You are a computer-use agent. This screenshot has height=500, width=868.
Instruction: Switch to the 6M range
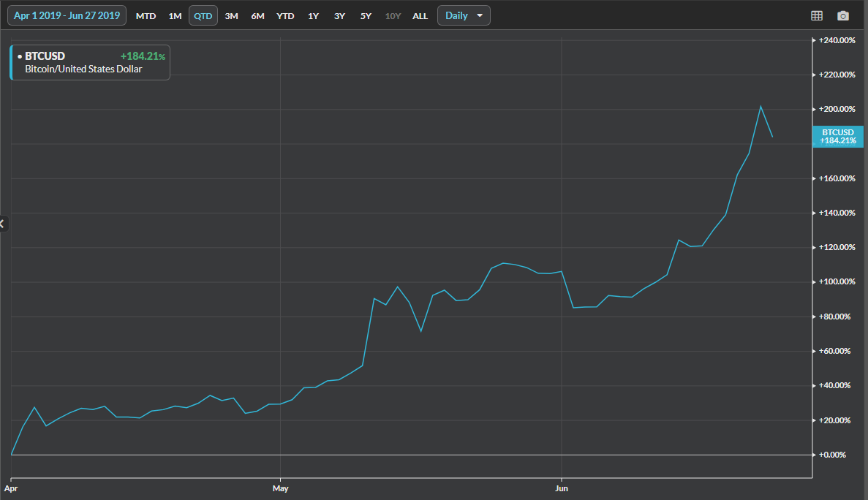257,16
